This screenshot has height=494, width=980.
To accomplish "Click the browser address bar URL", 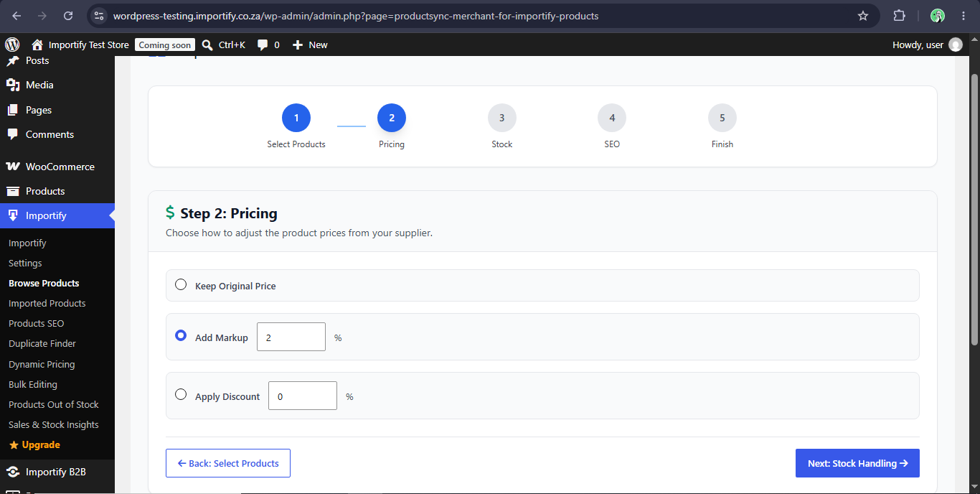I will click(356, 16).
